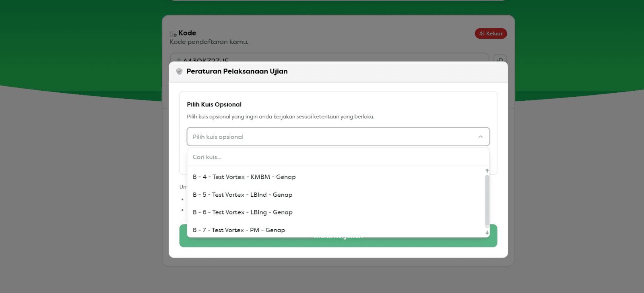Click the green start button at the modal bottom

pyautogui.click(x=338, y=242)
